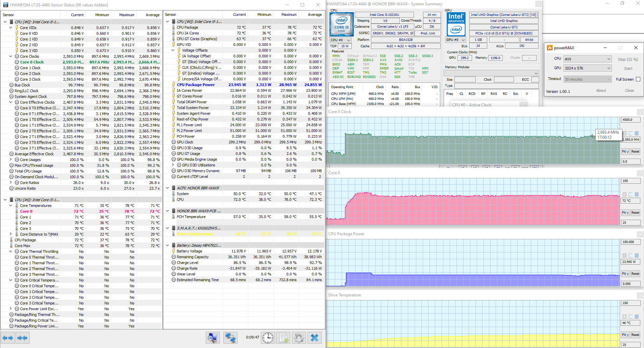The height and width of the screenshot is (348, 644).
Task: Click the About link in powerMAX
Action: (x=601, y=90)
